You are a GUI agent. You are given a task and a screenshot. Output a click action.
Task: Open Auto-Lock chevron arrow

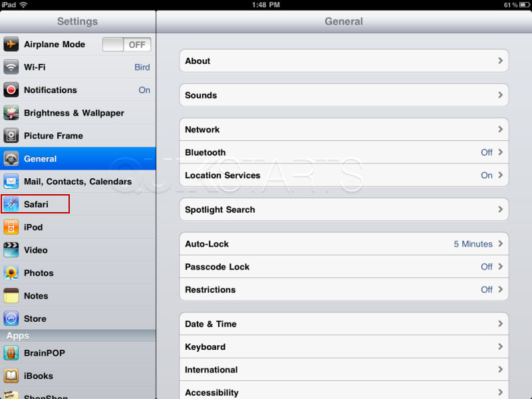pos(500,243)
